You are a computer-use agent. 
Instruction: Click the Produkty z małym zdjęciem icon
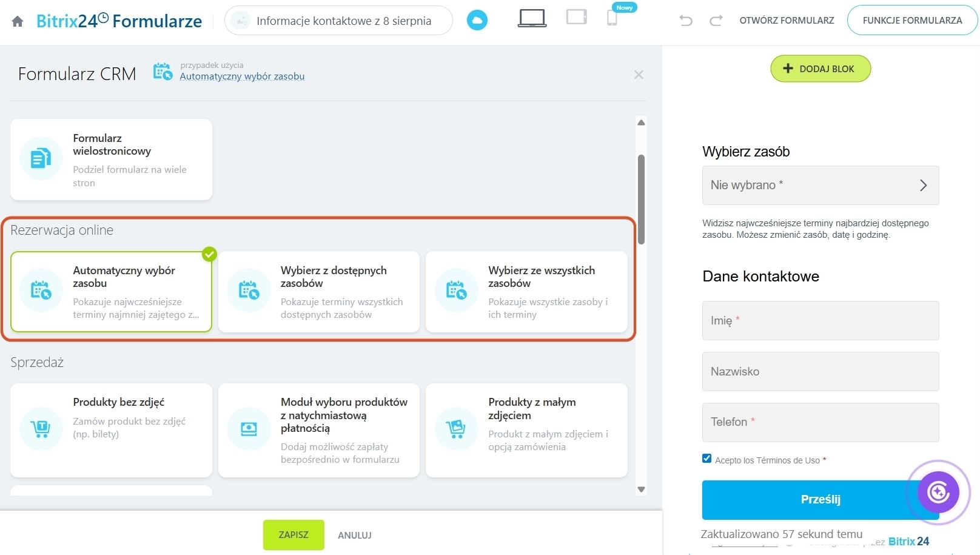457,429
